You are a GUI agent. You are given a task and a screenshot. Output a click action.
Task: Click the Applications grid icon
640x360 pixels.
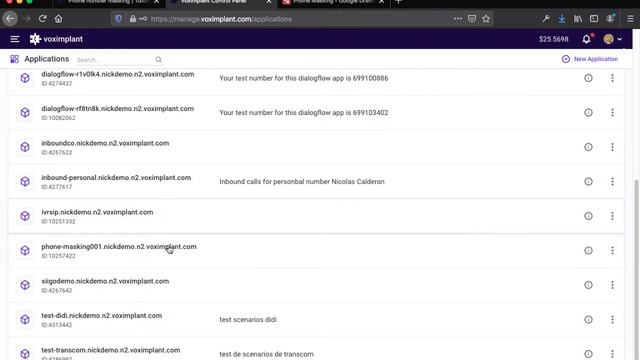[x=15, y=59]
